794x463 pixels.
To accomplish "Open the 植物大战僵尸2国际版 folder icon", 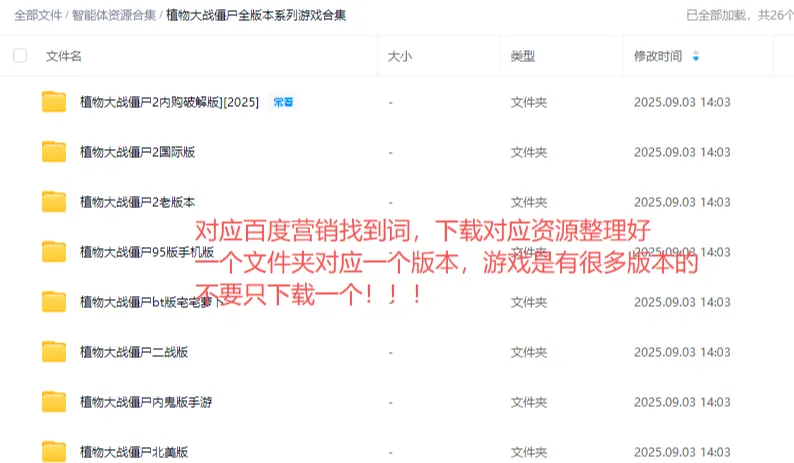I will [54, 152].
